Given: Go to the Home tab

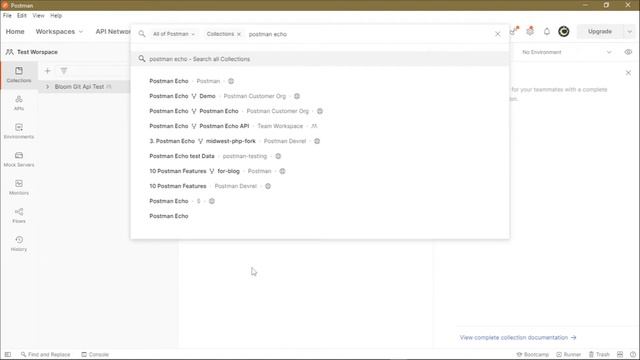Looking at the screenshot, I should [15, 31].
